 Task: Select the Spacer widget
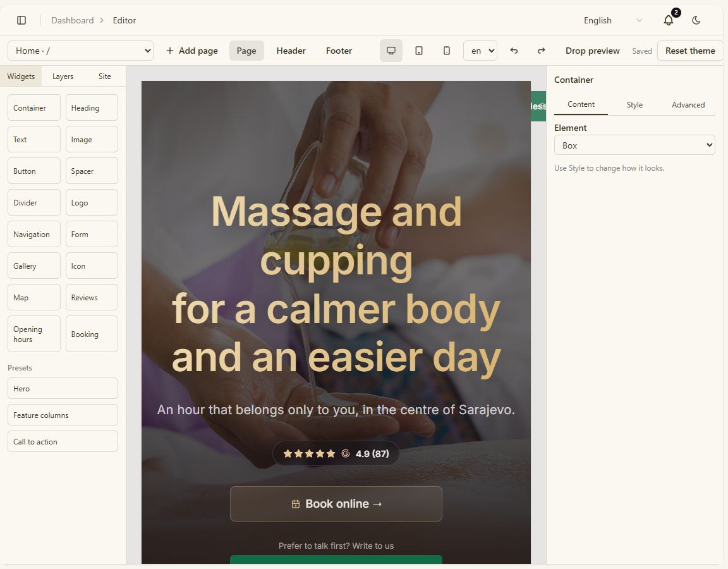(x=92, y=171)
